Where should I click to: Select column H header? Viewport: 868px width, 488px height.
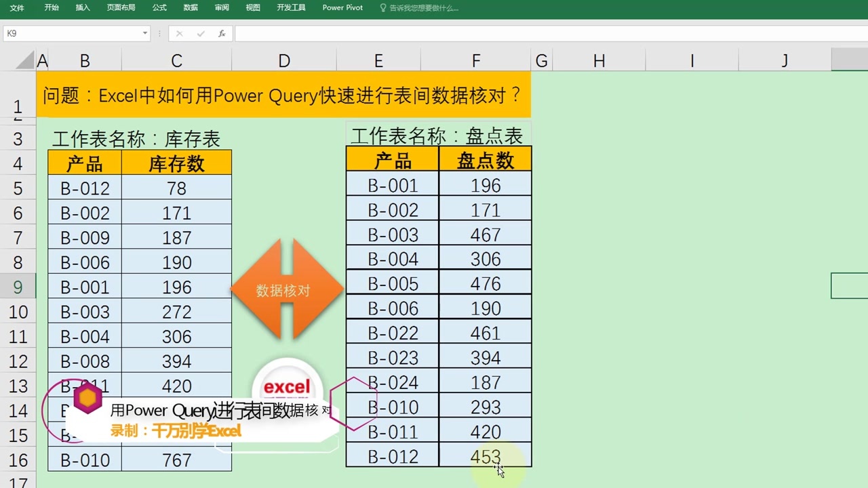tap(599, 61)
